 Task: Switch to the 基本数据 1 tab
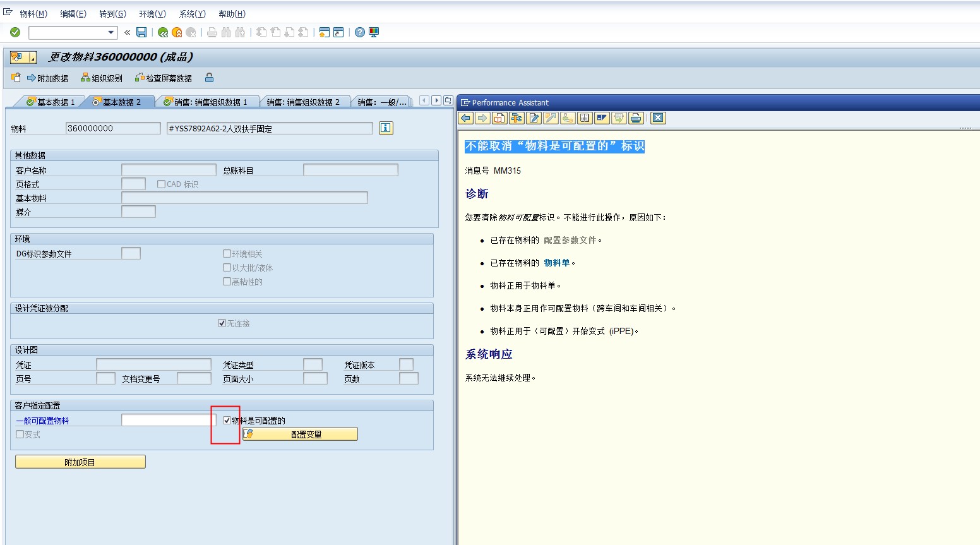tap(51, 102)
